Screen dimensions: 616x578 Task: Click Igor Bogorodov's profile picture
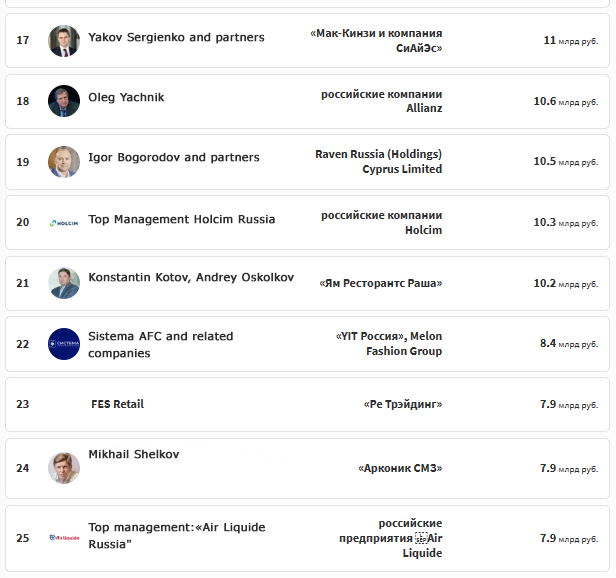pos(64,162)
